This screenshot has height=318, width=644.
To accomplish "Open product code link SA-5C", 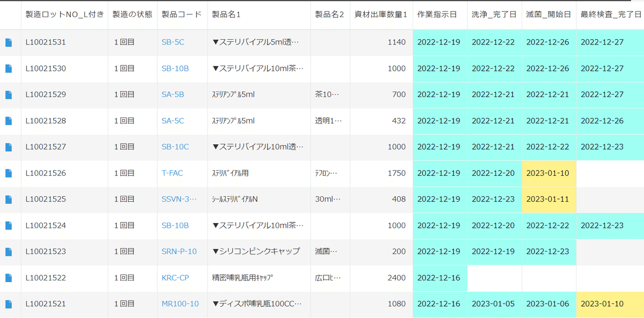I will click(173, 121).
